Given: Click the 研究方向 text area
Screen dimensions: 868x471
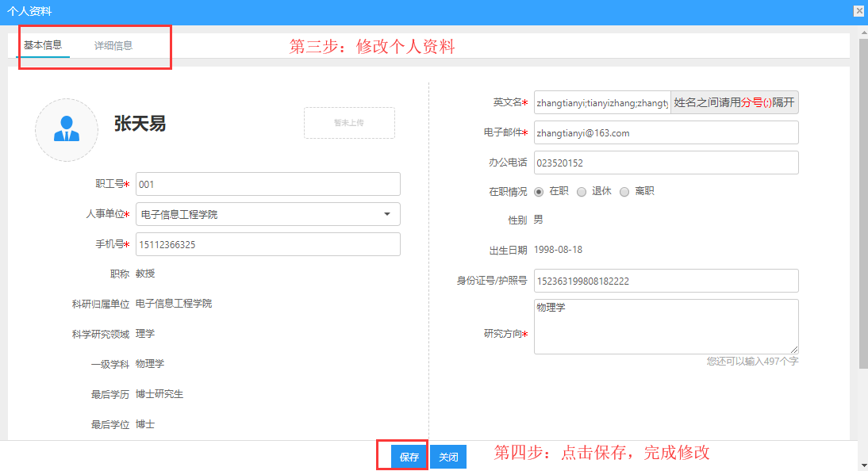Looking at the screenshot, I should (x=666, y=326).
